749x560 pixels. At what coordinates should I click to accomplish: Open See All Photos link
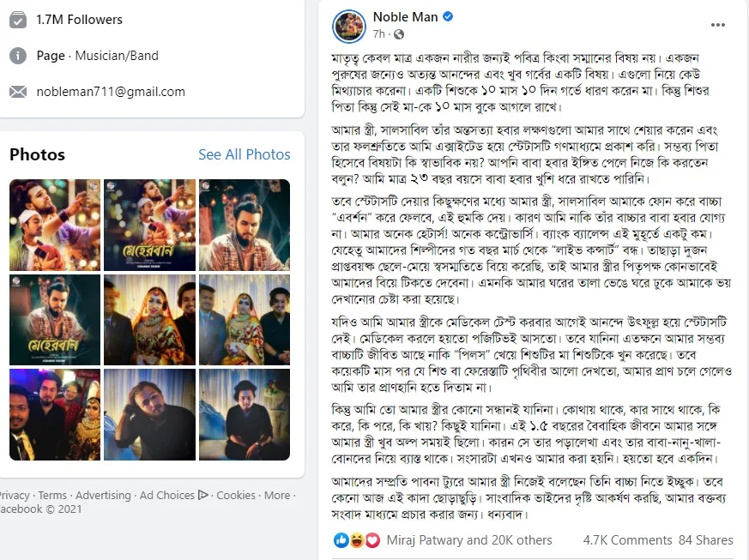pos(245,154)
